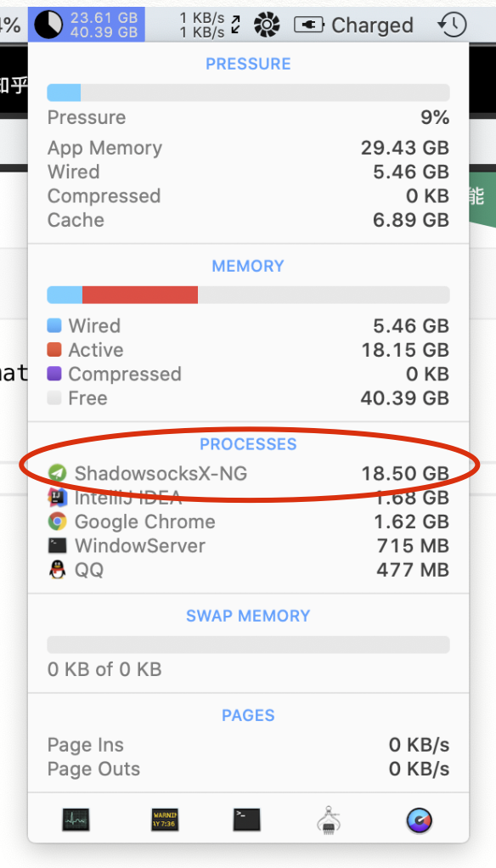This screenshot has height=868, width=496.
Task: Click the memory usage menu bar display
Action: [x=86, y=25]
